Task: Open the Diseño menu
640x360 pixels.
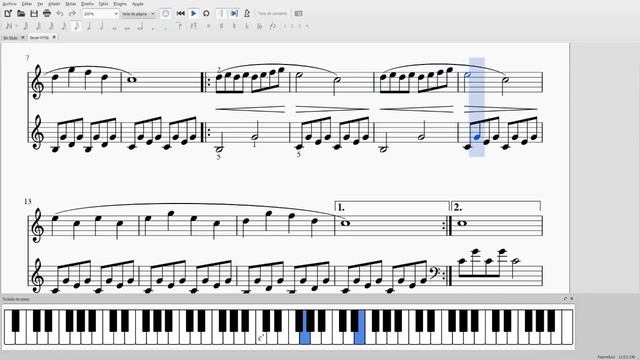Action: click(x=87, y=4)
